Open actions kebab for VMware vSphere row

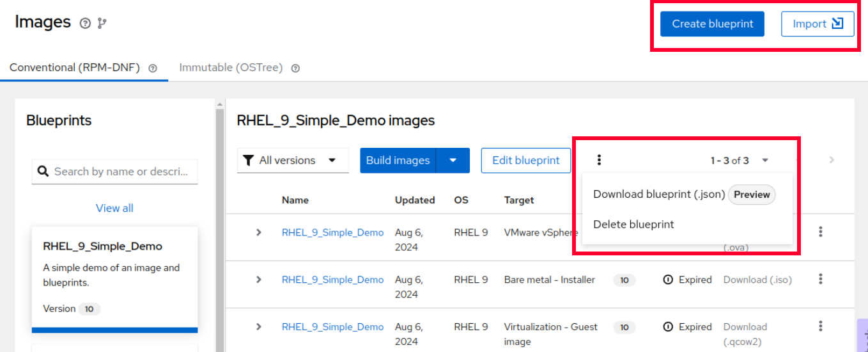tap(821, 232)
